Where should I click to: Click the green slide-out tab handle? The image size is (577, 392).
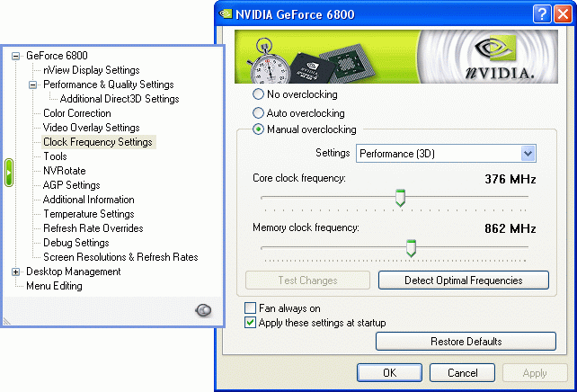(x=7, y=173)
